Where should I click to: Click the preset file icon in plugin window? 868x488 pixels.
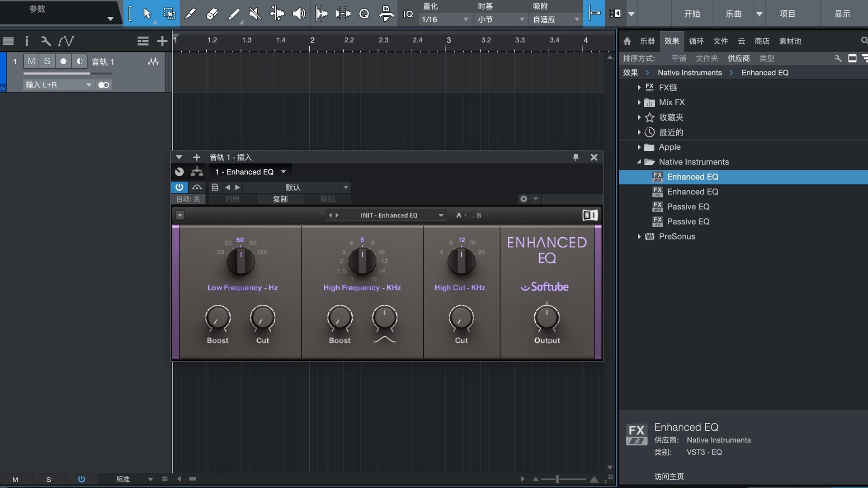coord(215,187)
